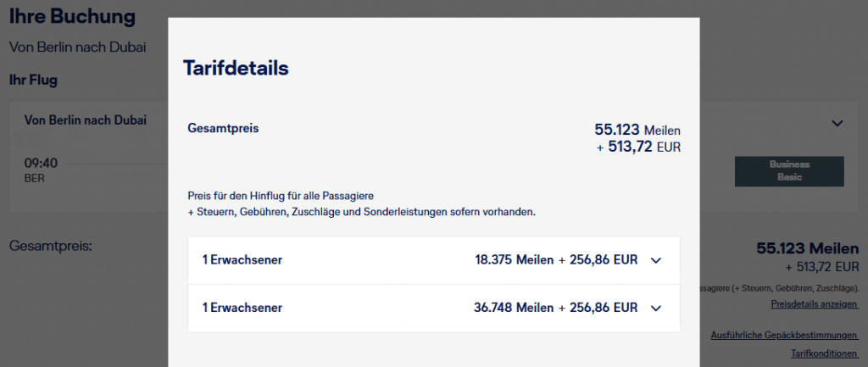Click the first 1 Erwachsener label
Viewport: 868px width, 367px height.
tap(242, 260)
